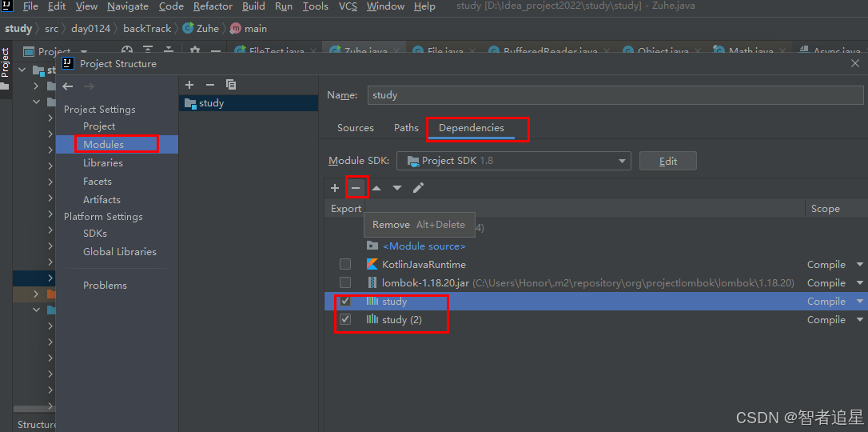Click the IntelliJ logo in the Project Structure title
The image size is (868, 432).
(x=68, y=63)
